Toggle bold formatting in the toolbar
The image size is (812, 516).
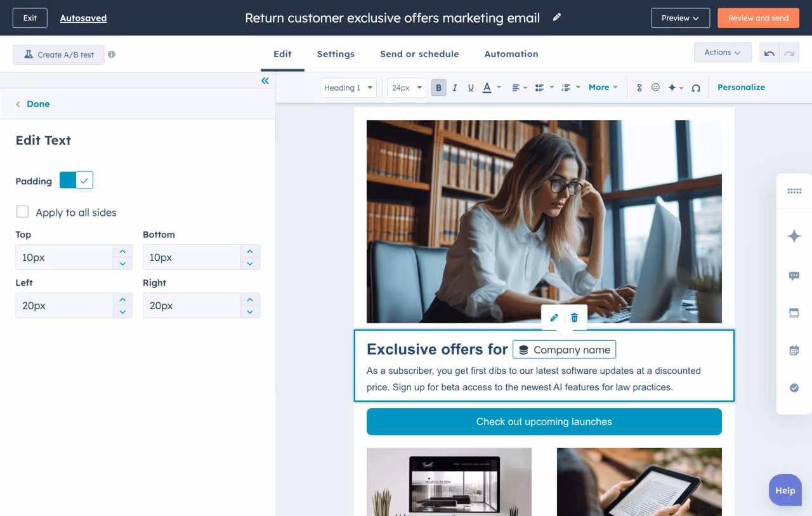coord(438,88)
